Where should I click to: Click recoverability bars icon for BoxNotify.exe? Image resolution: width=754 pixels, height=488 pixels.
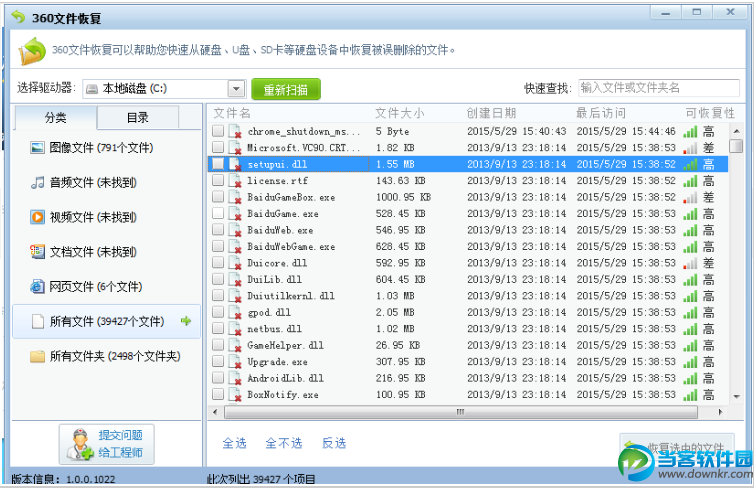point(690,395)
